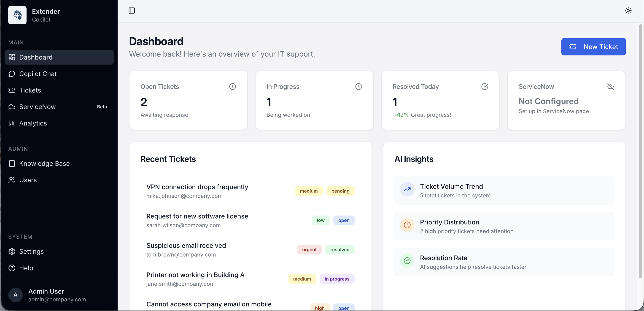Click the eye-off icon on ServiceNow card
This screenshot has width=644, height=311.
click(x=611, y=86)
